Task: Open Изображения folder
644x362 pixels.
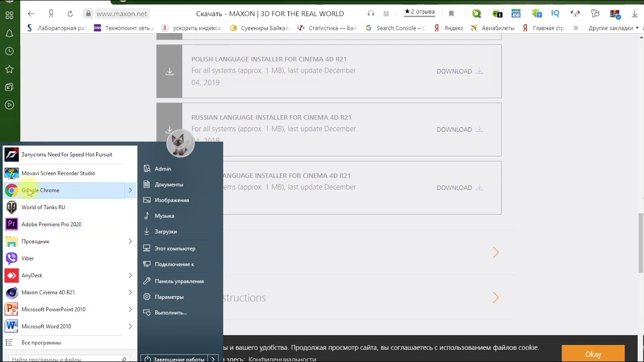Action: (x=172, y=200)
